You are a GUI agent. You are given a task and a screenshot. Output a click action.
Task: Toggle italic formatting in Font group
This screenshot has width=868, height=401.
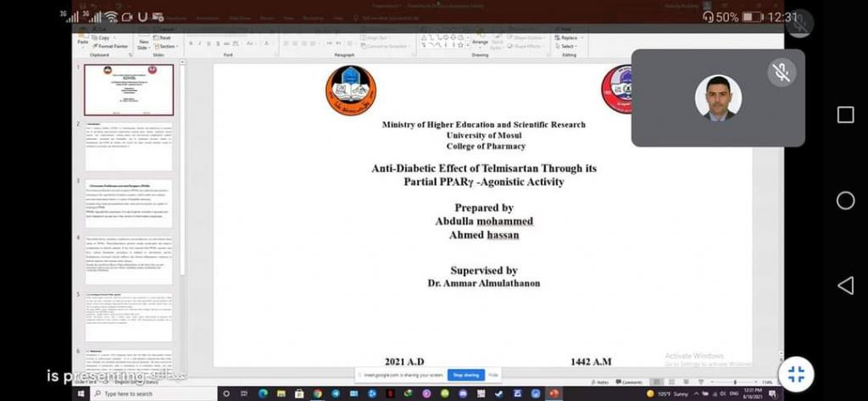pyautogui.click(x=200, y=43)
